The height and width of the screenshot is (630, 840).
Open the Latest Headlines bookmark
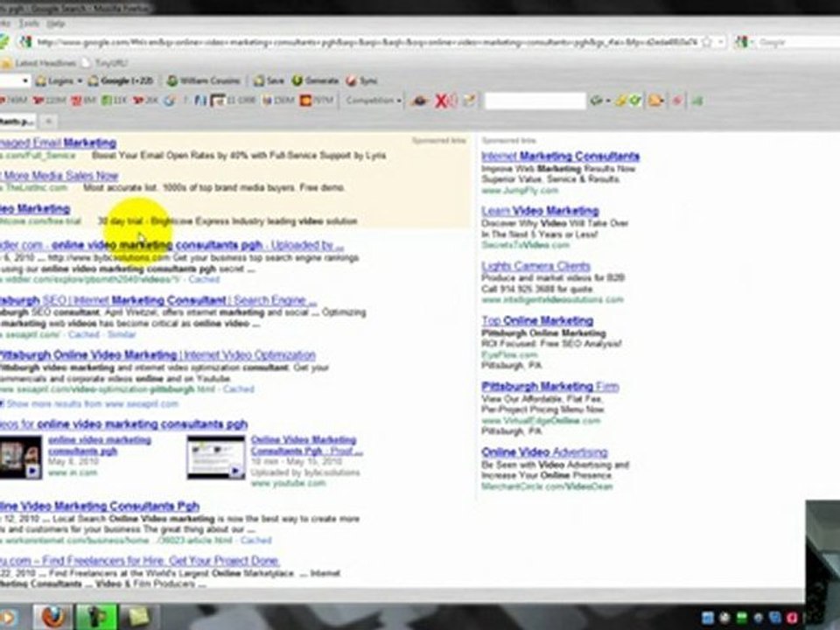[x=38, y=63]
